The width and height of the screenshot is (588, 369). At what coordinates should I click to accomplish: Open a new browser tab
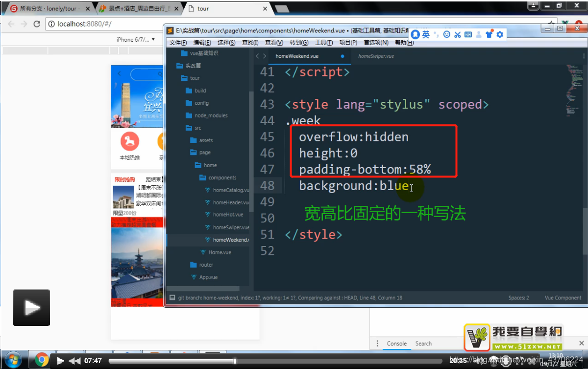(281, 9)
